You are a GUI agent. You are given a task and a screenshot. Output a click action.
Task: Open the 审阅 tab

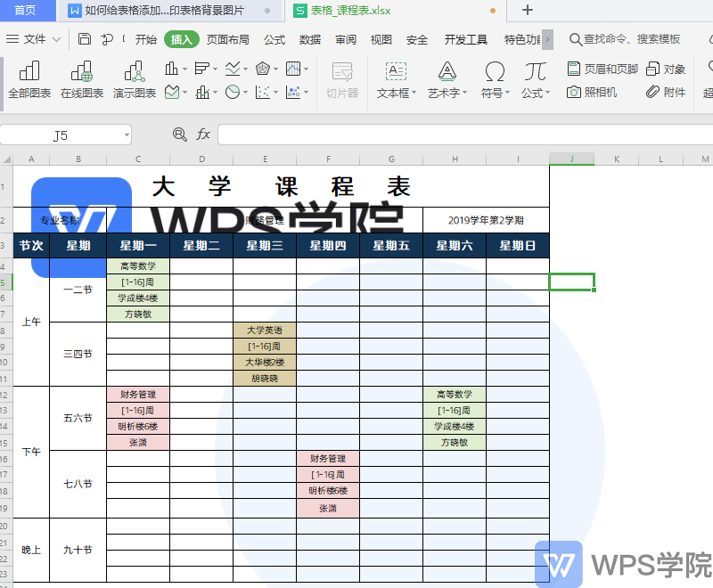[346, 39]
